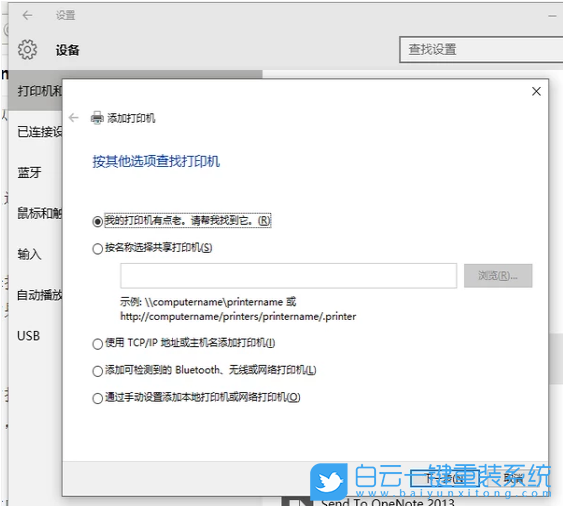The image size is (563, 506).
Task: Open 鼠标和触摸板 settings tab
Action: (35, 213)
